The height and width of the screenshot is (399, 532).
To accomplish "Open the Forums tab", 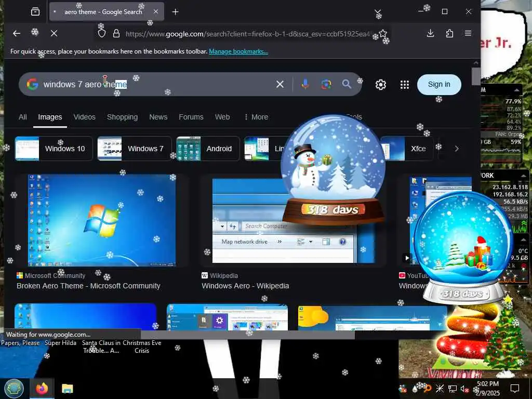I will [191, 117].
